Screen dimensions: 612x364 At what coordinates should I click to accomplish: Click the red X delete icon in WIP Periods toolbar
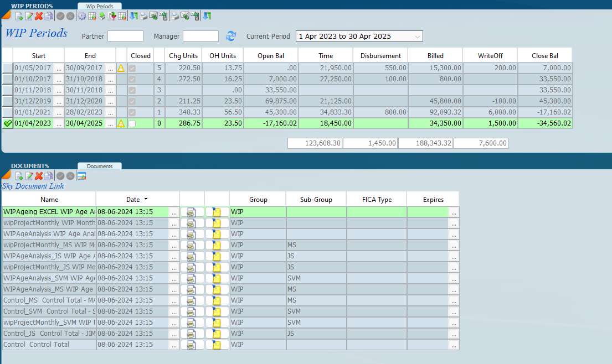39,17
